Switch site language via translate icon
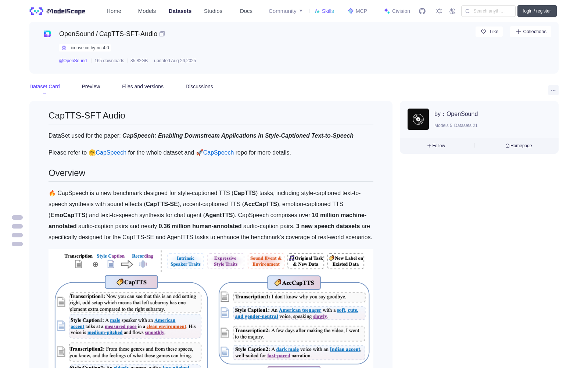588x368 pixels. click(x=453, y=11)
